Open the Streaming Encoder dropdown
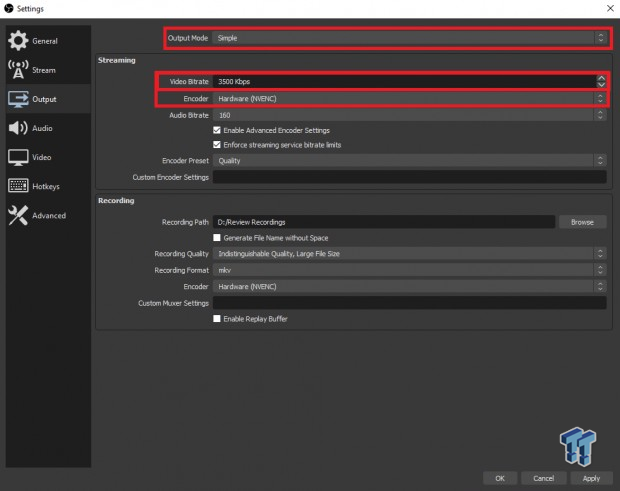This screenshot has height=491, width=620. (x=409, y=98)
